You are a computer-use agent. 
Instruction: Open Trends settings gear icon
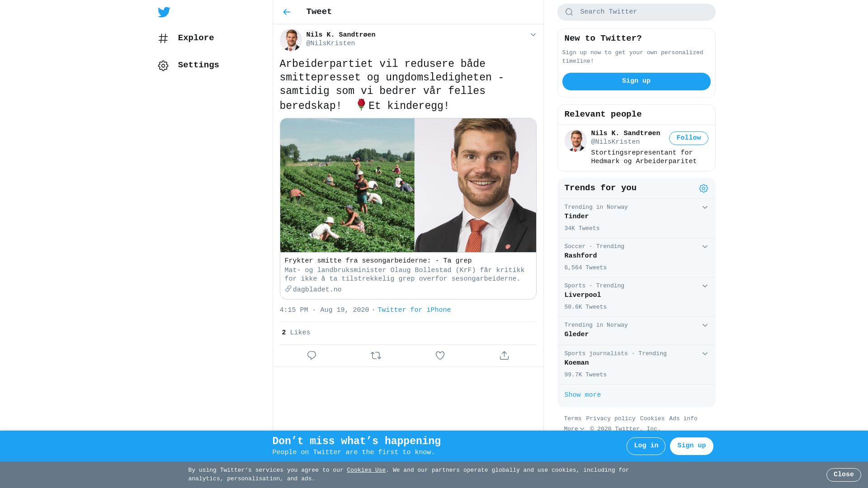[x=703, y=188]
